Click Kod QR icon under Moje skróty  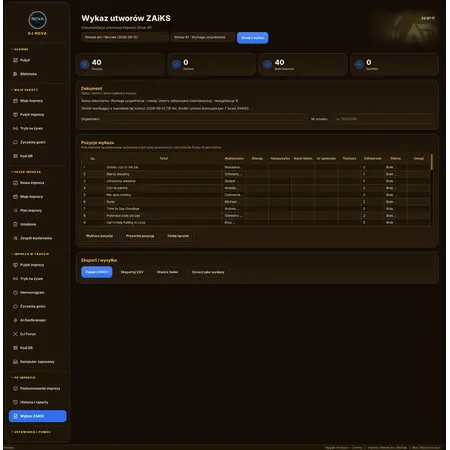[x=15, y=156]
